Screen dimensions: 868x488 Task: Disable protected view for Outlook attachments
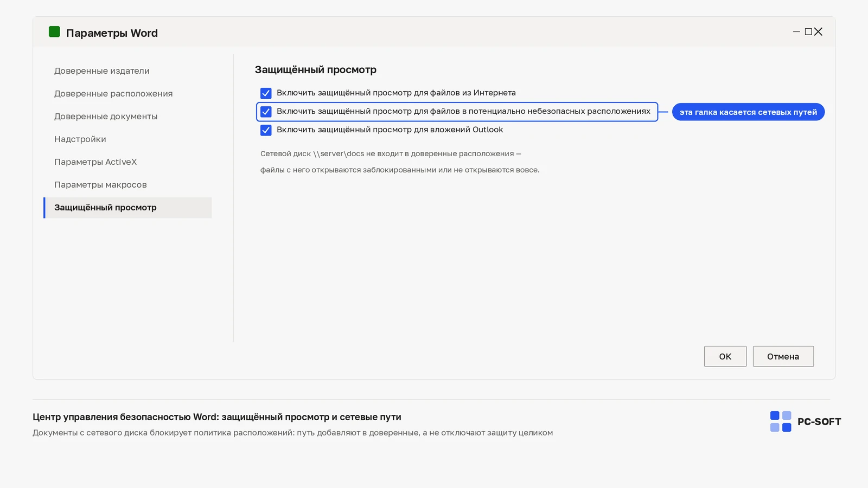coord(266,130)
